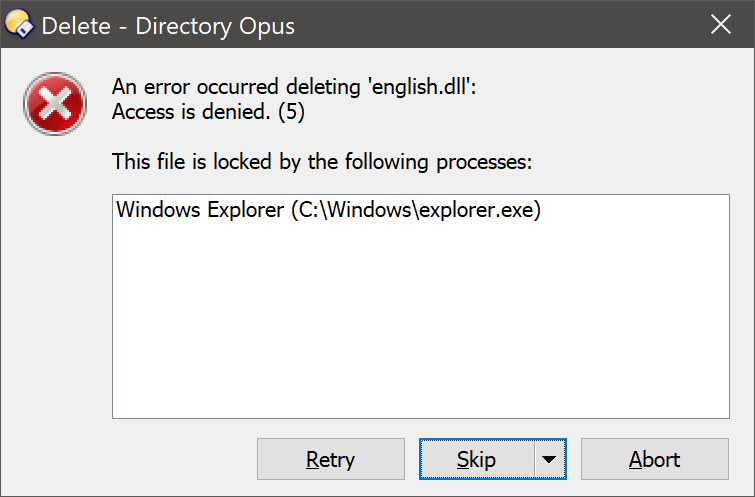Click the 'Delete - Directory Opus' title text
Screen dimensions: 755x497
tap(168, 26)
